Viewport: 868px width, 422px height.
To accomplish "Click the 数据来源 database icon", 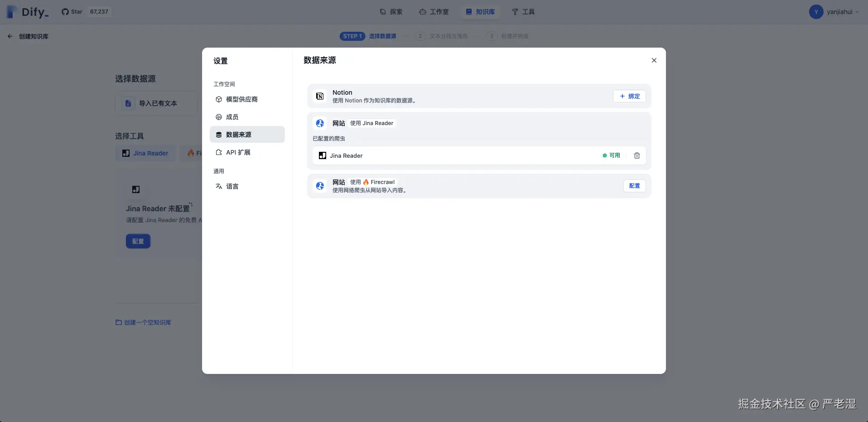I will pyautogui.click(x=219, y=135).
